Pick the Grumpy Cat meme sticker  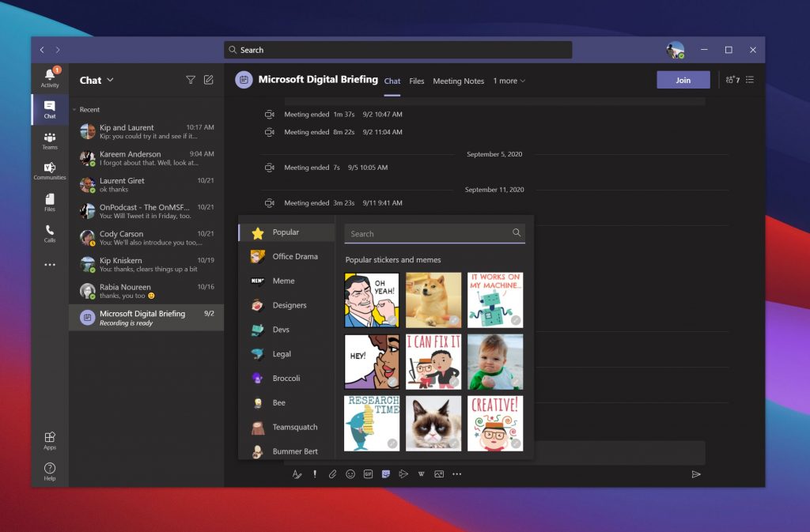433,424
